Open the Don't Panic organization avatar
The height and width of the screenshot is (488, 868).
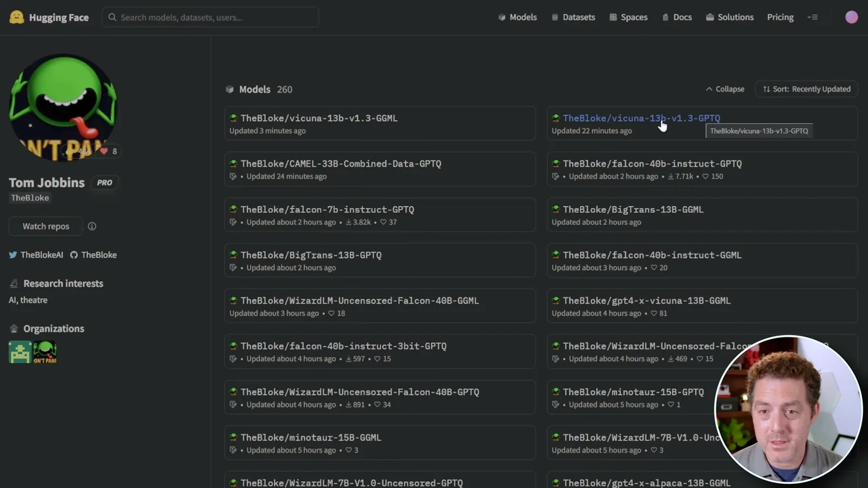[x=45, y=352]
